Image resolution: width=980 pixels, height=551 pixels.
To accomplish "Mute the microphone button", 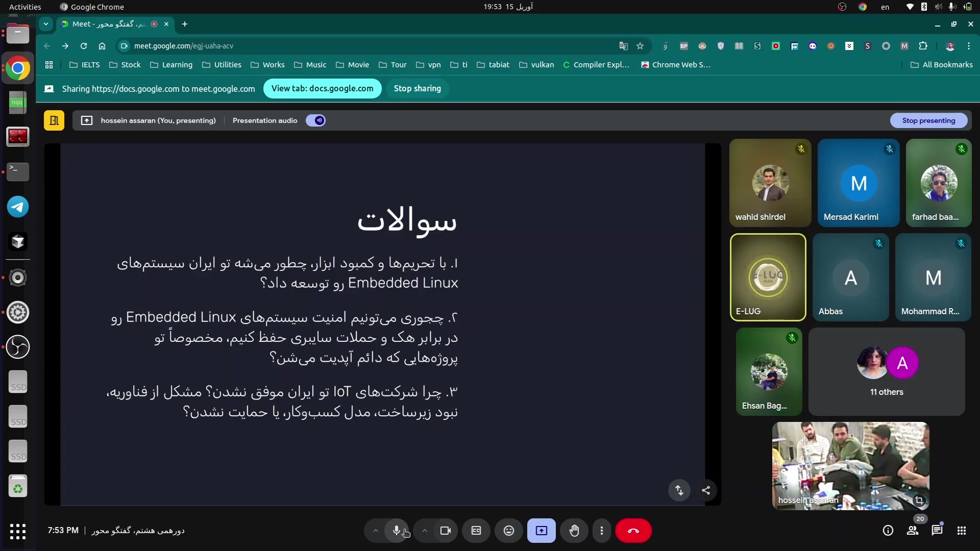I will click(396, 531).
